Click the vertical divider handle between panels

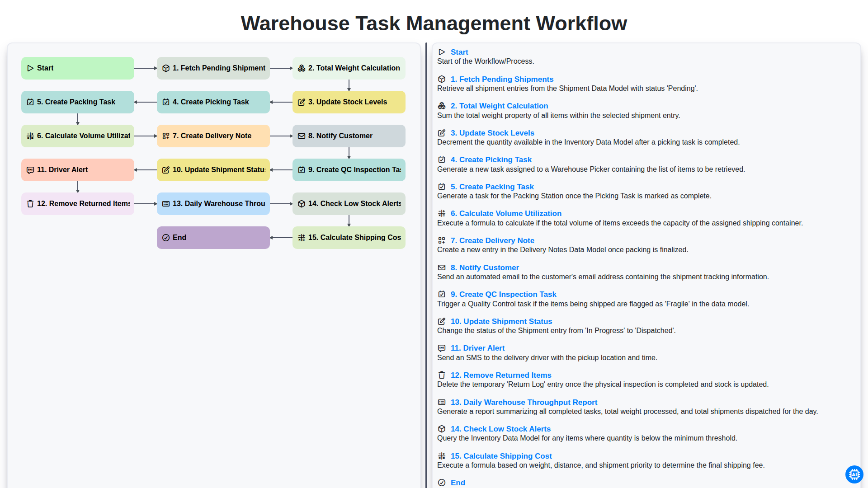(x=426, y=266)
